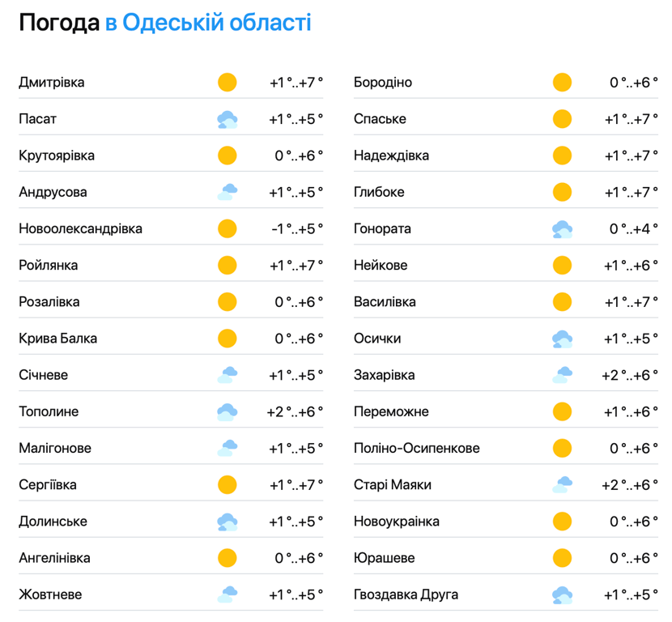The height and width of the screenshot is (622, 672).
Task: Click the Жовтневе temperature range
Action: [296, 595]
